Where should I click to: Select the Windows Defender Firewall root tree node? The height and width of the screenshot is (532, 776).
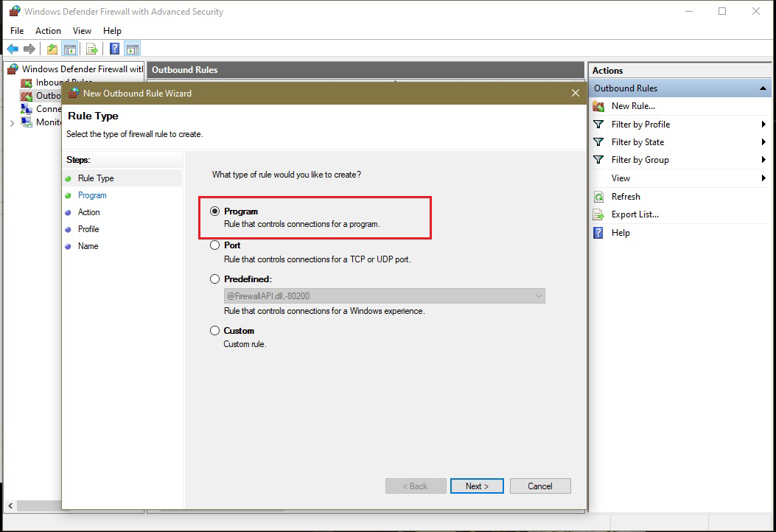click(x=83, y=69)
